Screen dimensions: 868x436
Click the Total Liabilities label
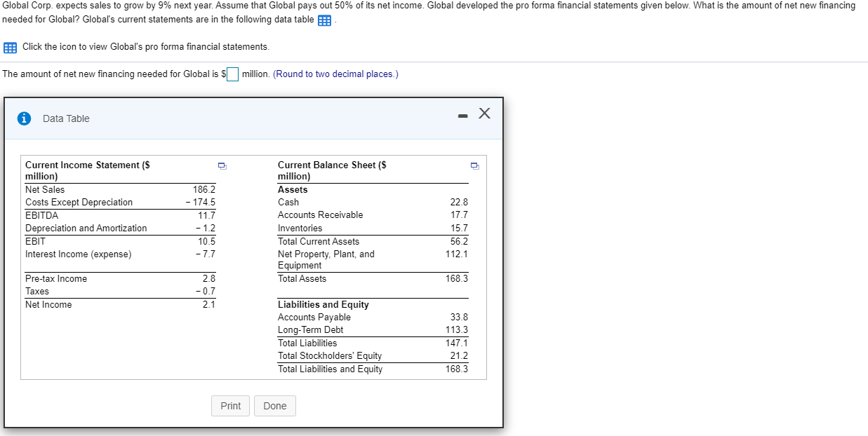(x=307, y=343)
